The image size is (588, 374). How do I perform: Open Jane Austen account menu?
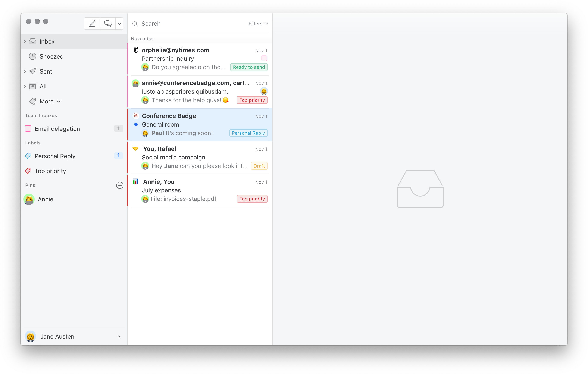[74, 336]
